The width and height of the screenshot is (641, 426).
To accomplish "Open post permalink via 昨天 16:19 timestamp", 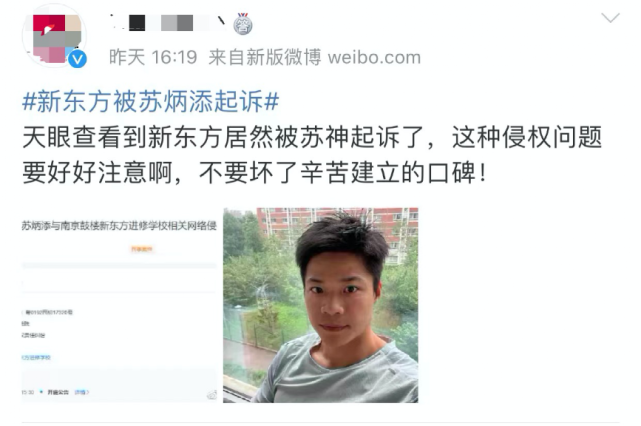I will click(153, 57).
